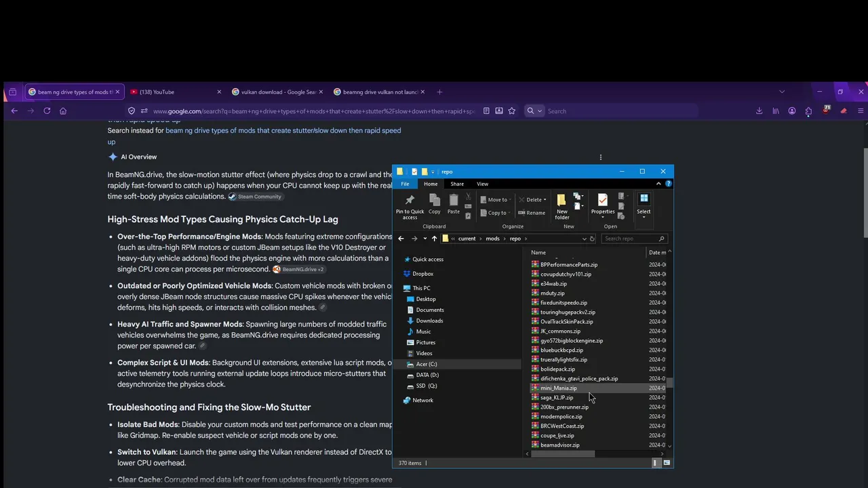Screen dimensions: 868x488
Task: Go back in File Explorer navigation
Action: [401, 239]
